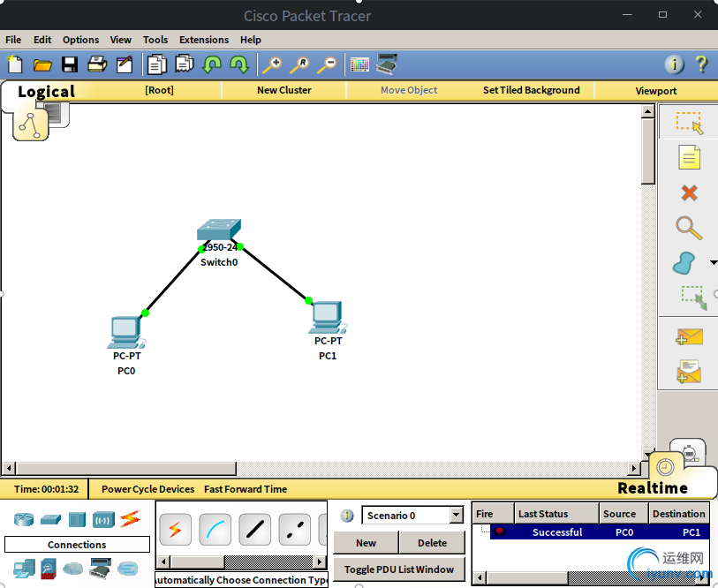Add a Complex PDU envelope

coord(689,371)
